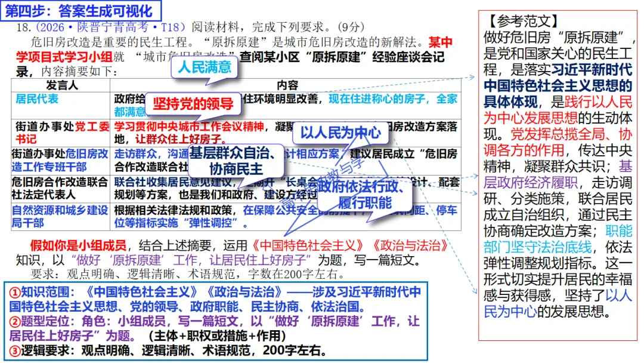The image size is (644, 363).
Task: Click the '内容' table header cell
Action: point(286,85)
